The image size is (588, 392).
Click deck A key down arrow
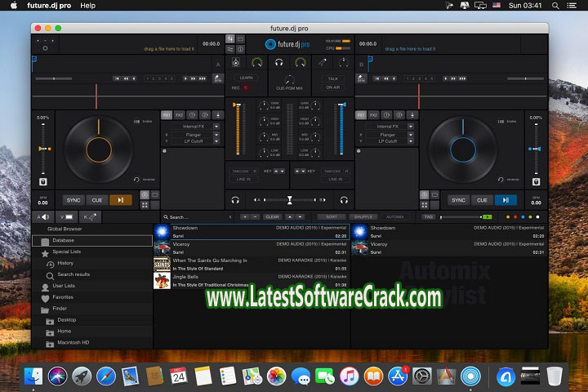(283, 171)
